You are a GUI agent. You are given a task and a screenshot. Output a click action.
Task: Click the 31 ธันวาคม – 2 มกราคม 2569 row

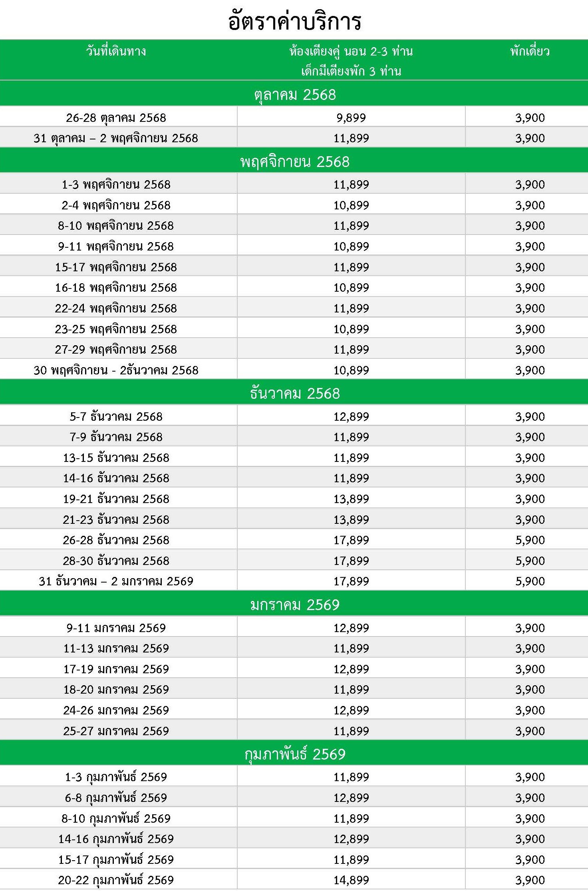point(116,581)
